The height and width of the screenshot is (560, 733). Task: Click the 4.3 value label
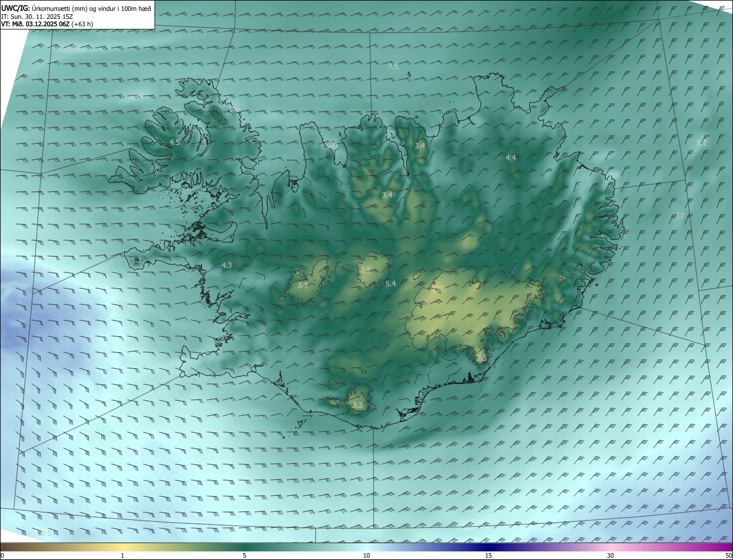pos(227,265)
